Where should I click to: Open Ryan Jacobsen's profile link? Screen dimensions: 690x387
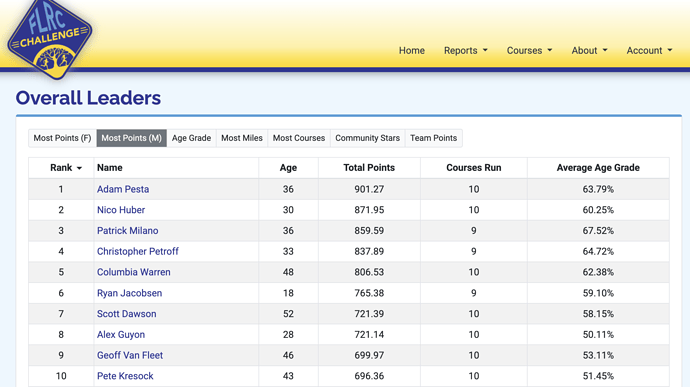[129, 293]
